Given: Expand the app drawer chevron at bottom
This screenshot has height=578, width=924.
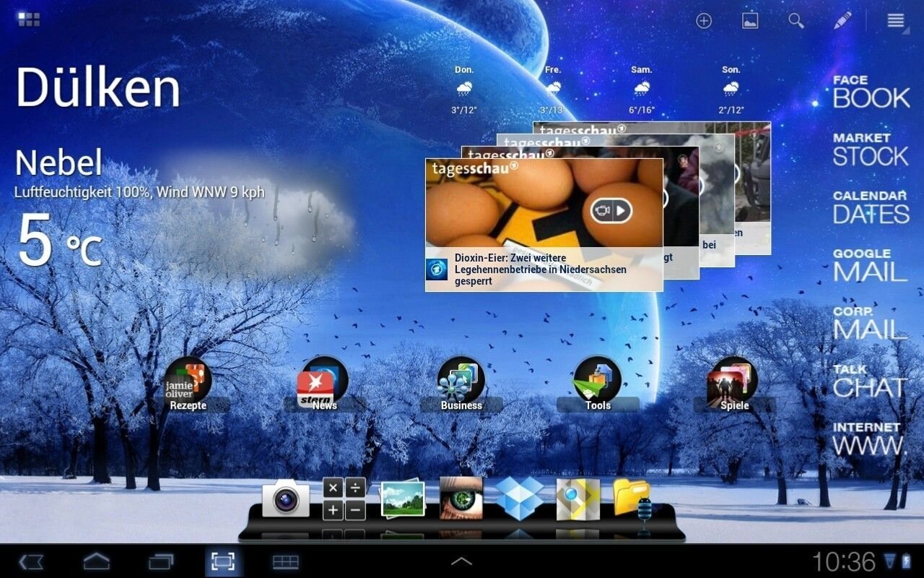Looking at the screenshot, I should tap(461, 561).
